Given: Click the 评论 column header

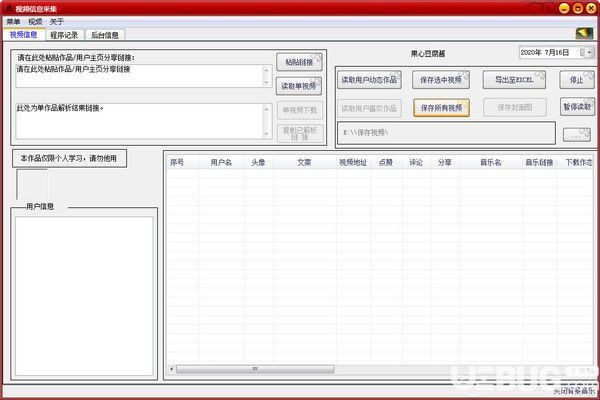Looking at the screenshot, I should (416, 162).
